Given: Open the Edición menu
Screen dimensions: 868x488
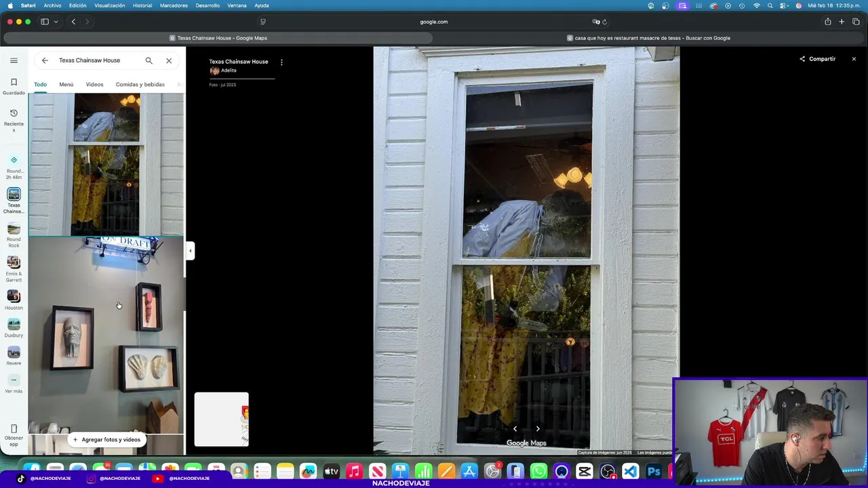Looking at the screenshot, I should [x=77, y=5].
